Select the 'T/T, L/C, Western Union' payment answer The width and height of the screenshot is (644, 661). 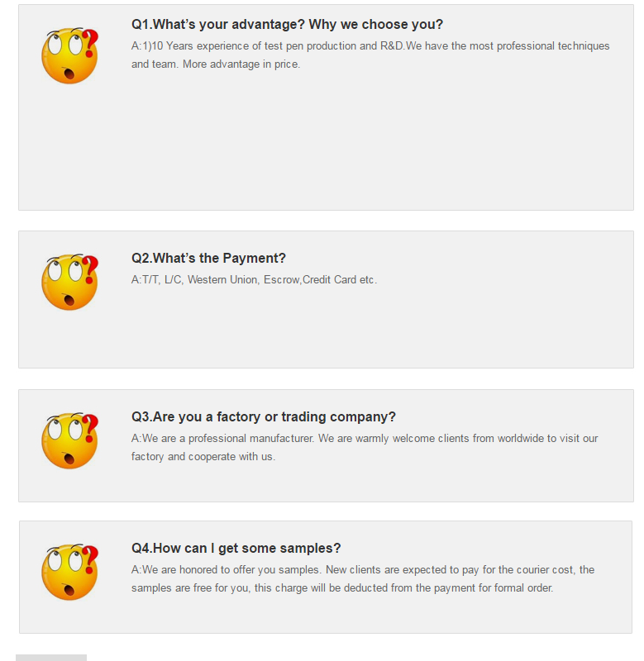254,280
